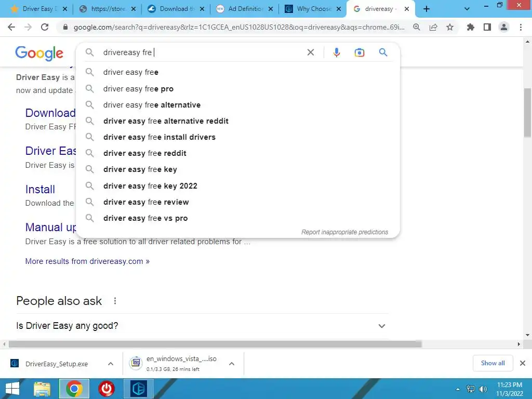Toggle the Chrome side panel icon

tap(487, 27)
